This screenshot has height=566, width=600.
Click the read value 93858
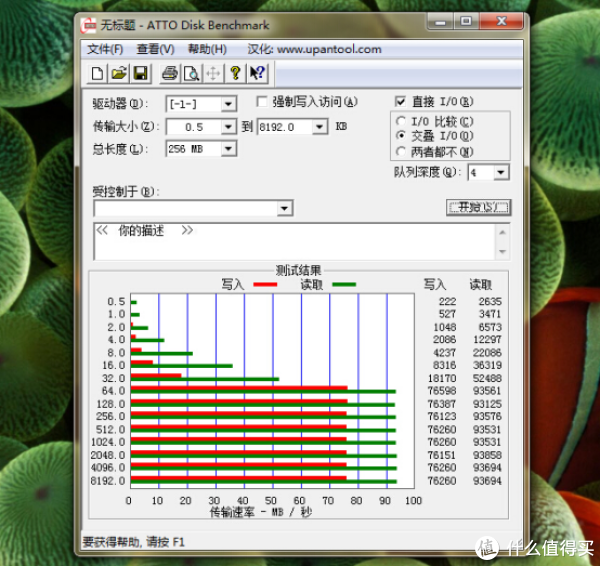point(487,455)
